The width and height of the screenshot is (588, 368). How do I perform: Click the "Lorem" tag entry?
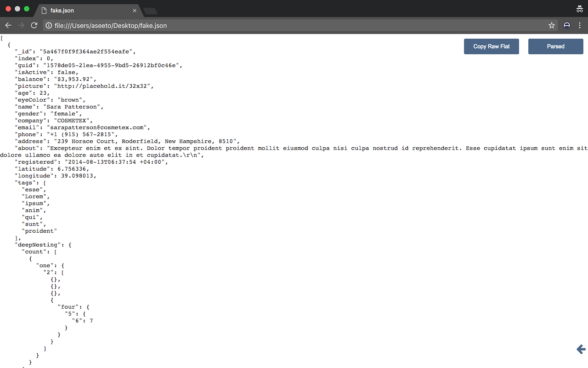click(x=36, y=196)
